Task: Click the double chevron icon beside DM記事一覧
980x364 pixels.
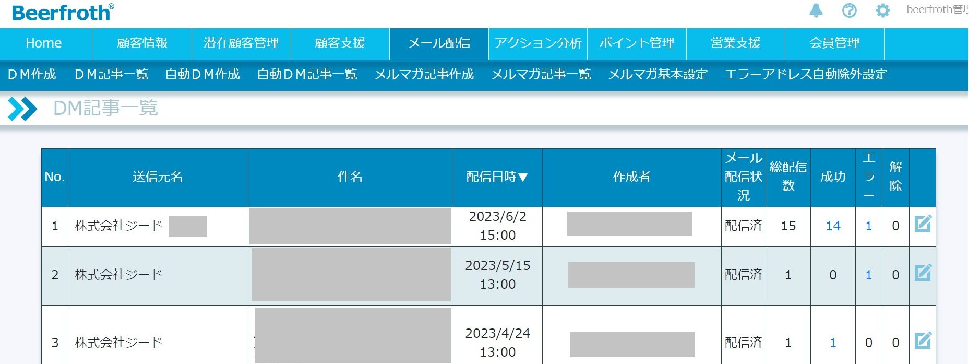Action: 22,109
